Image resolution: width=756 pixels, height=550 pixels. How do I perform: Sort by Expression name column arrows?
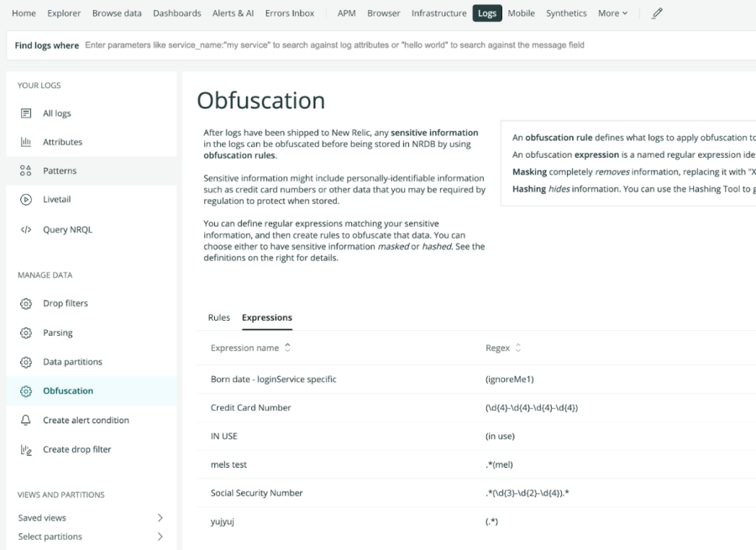[287, 348]
